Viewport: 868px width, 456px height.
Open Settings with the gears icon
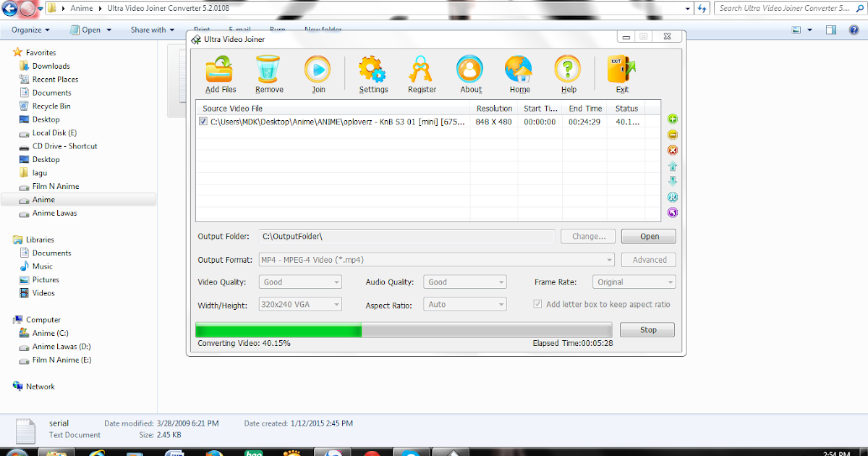tap(373, 75)
